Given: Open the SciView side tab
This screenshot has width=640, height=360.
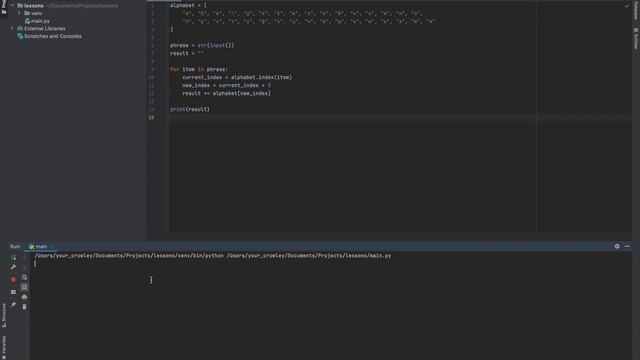Looking at the screenshot, I should (x=636, y=39).
